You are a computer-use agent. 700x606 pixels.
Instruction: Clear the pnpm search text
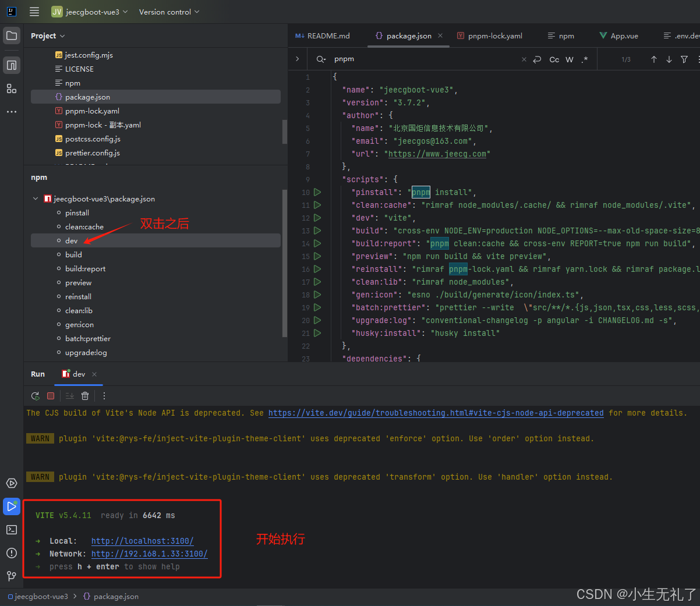click(524, 59)
